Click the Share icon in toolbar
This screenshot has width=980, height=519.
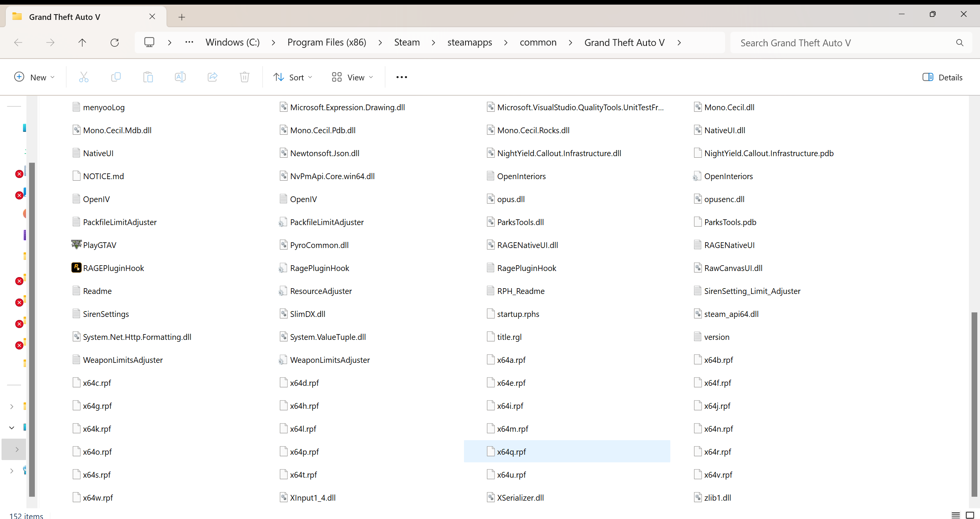click(x=212, y=77)
